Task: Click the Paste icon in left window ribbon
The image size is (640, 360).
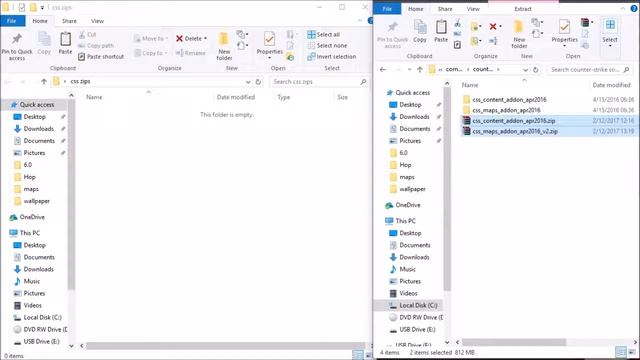Action: [x=65, y=40]
